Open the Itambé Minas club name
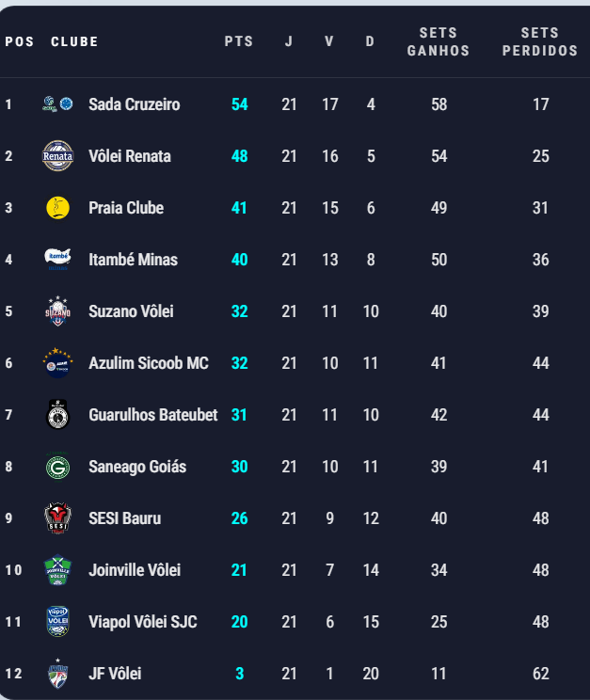 click(133, 260)
